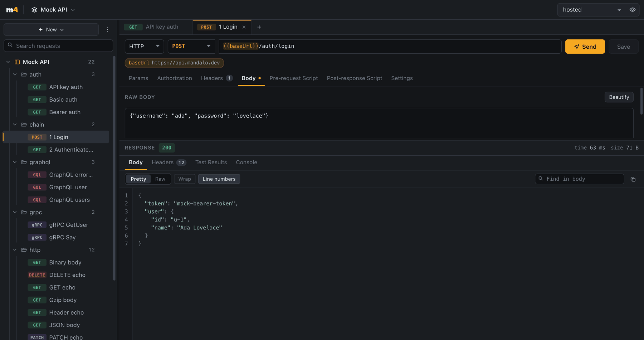The image size is (644, 340).
Task: Switch to the API key auth tab
Action: click(x=156, y=27)
